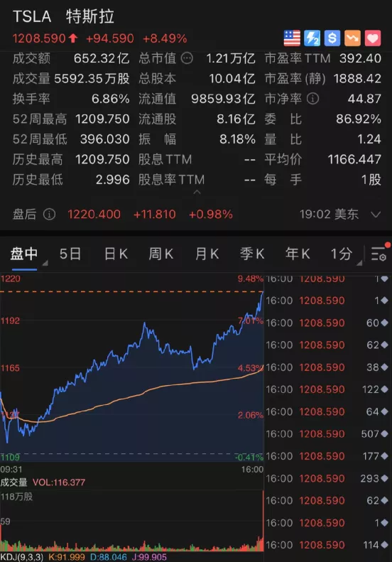Collapse stock details with up chevron
Image resolution: width=392 pixels, height=562 pixels.
197,193
